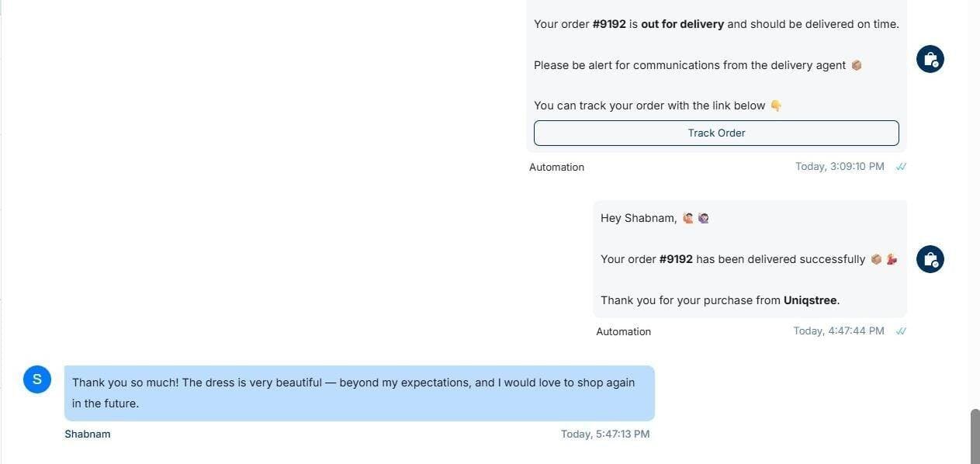Click the Shabnam sender name below the message
Viewport: 980px width, 464px height.
87,435
